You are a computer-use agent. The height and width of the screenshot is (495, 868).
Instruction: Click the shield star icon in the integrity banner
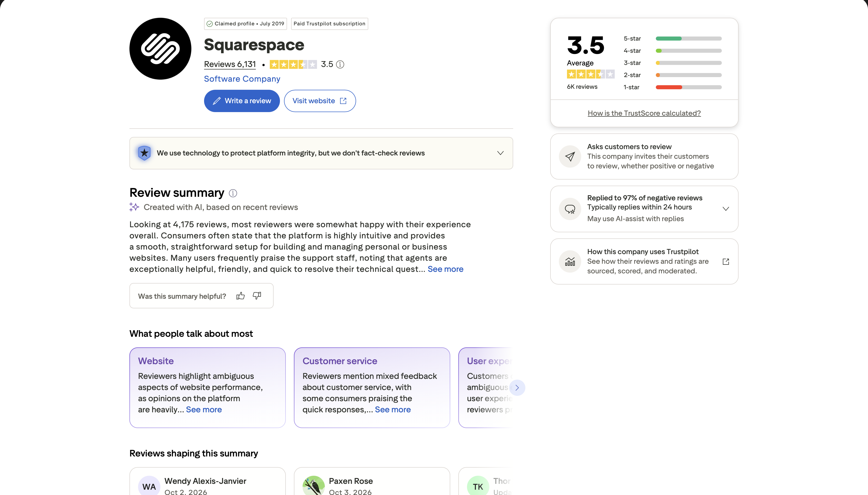(x=144, y=153)
